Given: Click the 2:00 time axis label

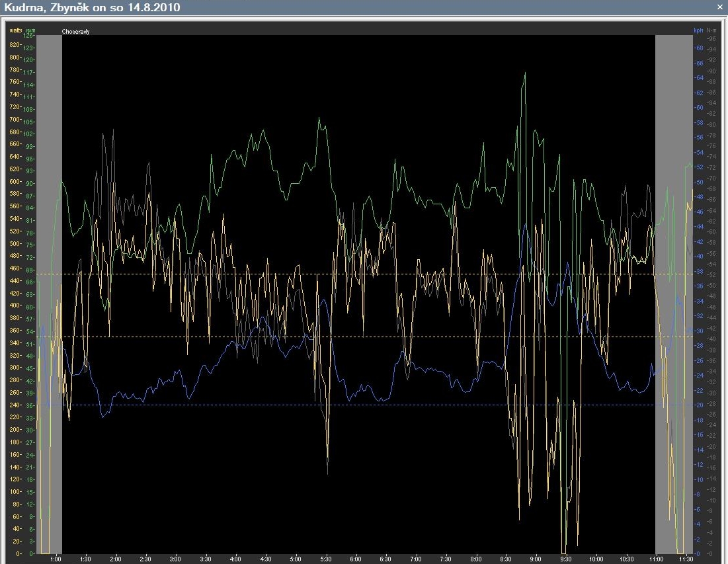Looking at the screenshot, I should pyautogui.click(x=116, y=559).
